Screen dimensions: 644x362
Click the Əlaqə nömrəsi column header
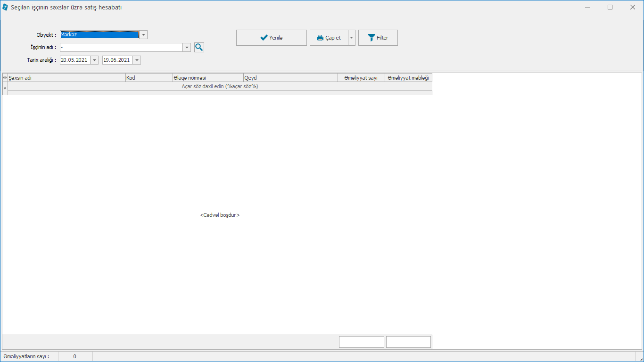click(207, 78)
